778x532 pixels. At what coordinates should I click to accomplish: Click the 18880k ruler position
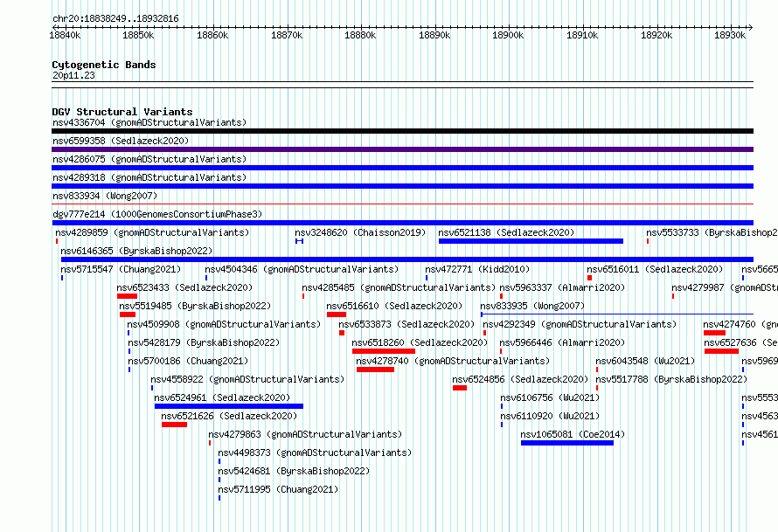click(x=360, y=35)
